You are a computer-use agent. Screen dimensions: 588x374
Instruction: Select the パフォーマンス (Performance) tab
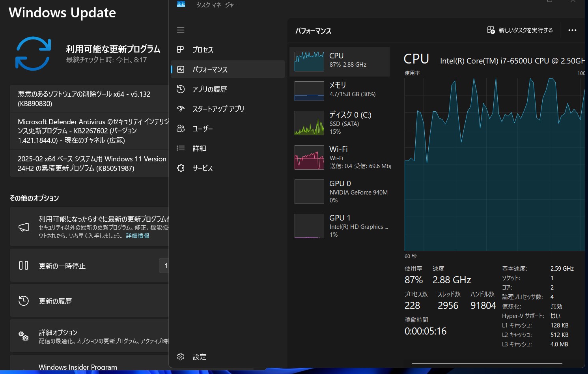pos(210,69)
